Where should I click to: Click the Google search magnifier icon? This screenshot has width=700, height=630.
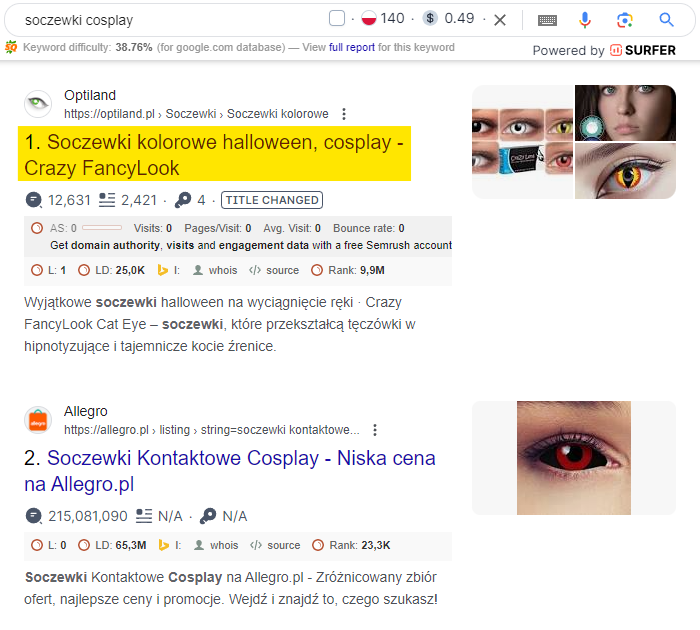pyautogui.click(x=667, y=20)
